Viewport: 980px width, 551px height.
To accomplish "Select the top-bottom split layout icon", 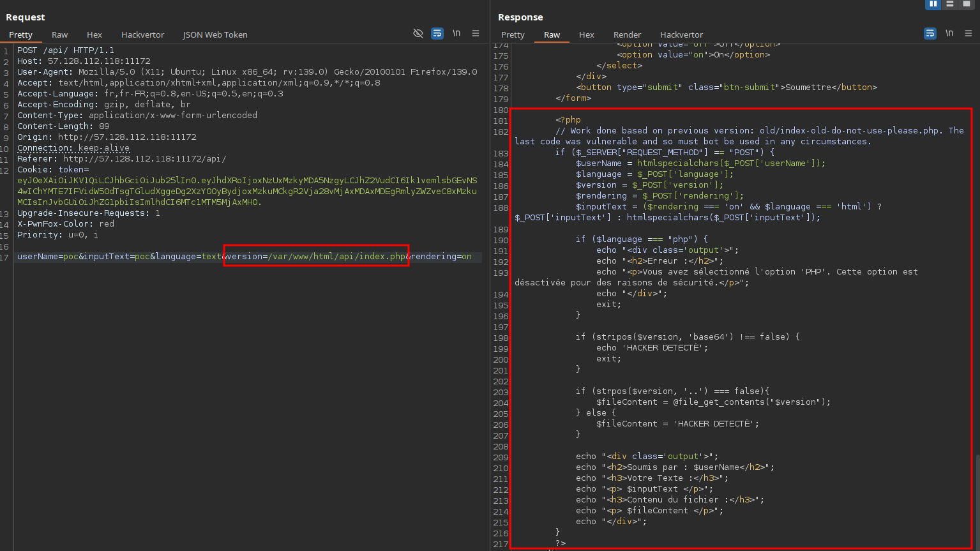I will (950, 4).
